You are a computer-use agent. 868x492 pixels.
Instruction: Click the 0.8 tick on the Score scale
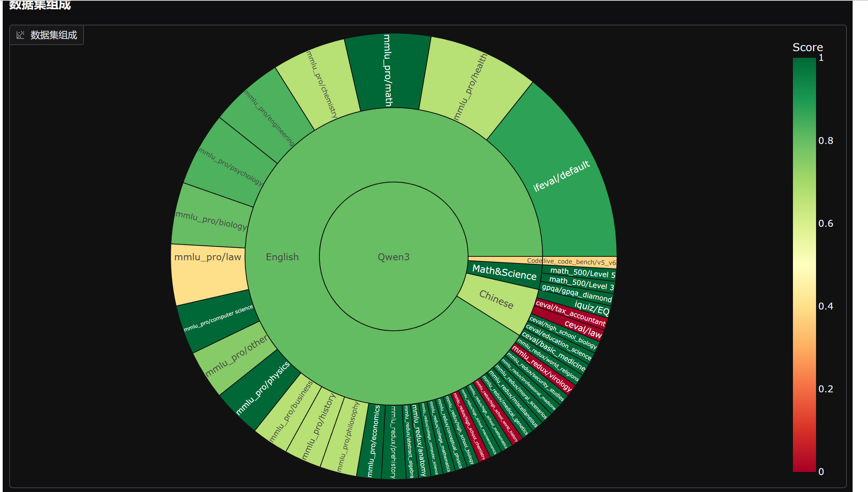(826, 141)
